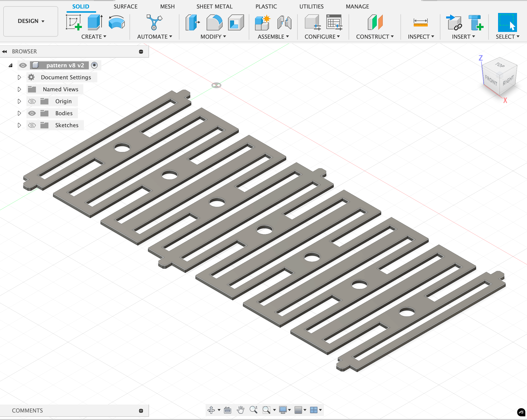Toggle visibility of Sketches folder
527x420 pixels.
32,125
